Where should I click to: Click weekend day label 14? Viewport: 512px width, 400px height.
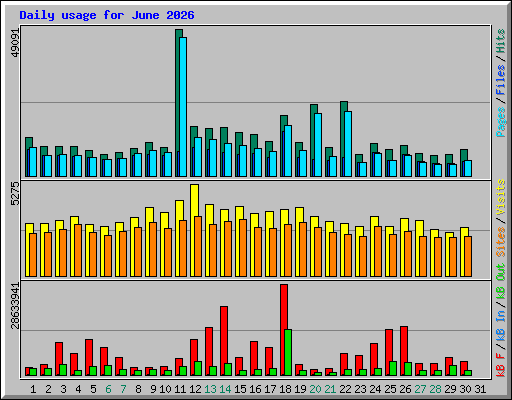225,389
